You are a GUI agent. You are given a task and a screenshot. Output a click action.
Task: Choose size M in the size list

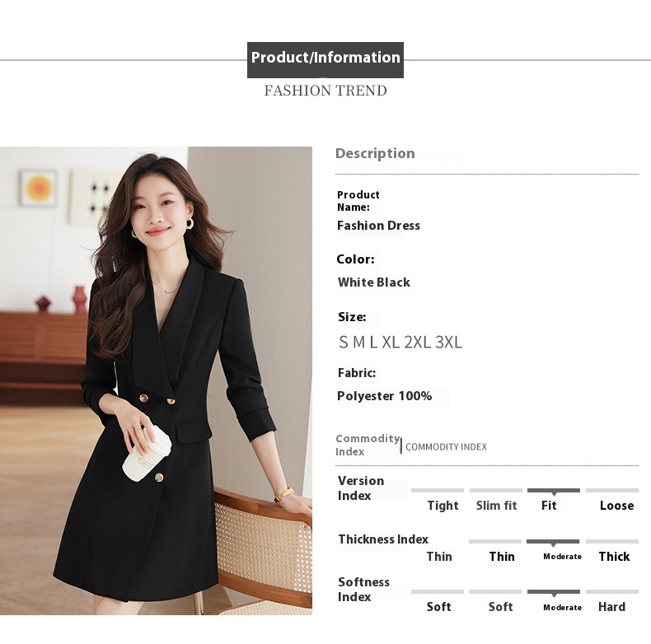[358, 342]
